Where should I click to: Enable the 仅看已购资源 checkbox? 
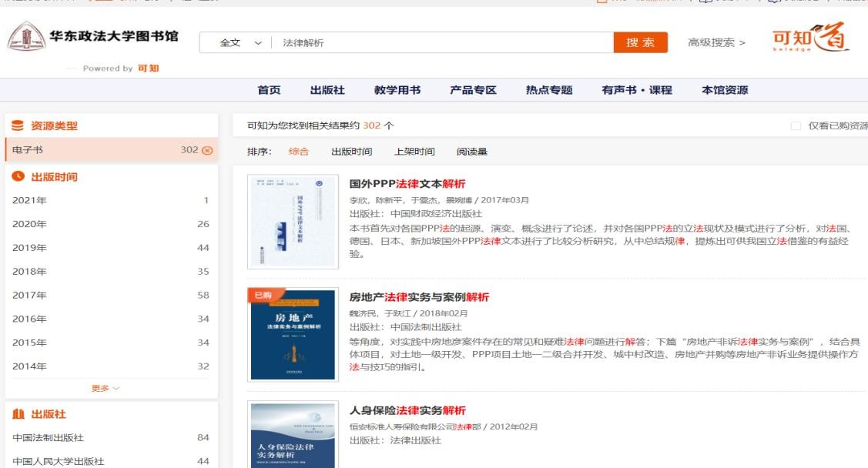[796, 126]
